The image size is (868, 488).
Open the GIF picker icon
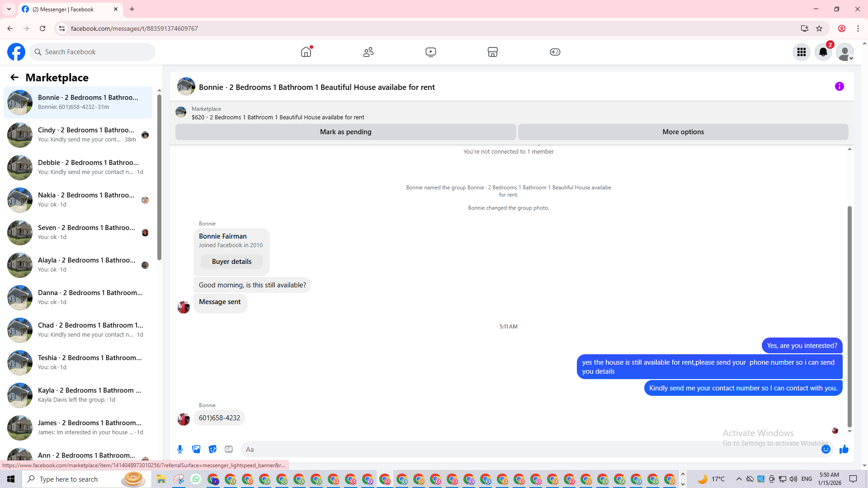coord(229,449)
